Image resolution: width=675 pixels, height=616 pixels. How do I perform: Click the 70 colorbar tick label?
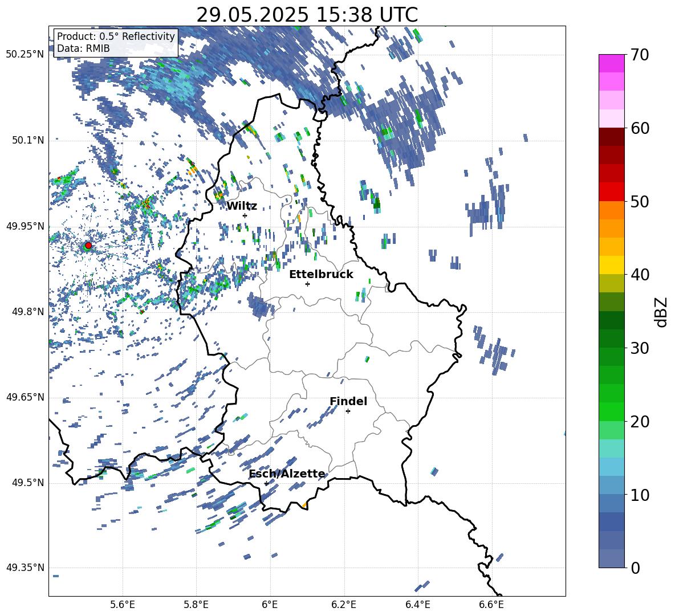tap(640, 55)
